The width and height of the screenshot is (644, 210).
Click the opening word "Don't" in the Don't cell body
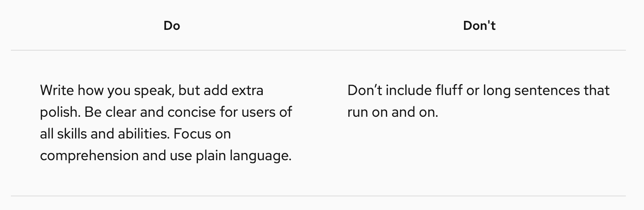coord(365,91)
